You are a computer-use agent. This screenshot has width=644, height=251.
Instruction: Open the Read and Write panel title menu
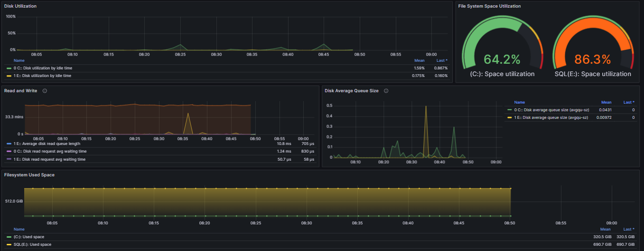[x=21, y=90]
